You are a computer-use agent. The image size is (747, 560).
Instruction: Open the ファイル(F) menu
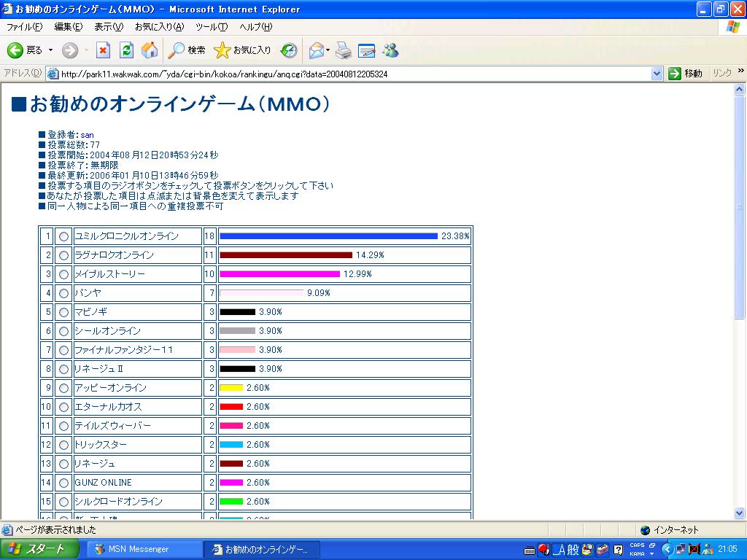tap(24, 27)
